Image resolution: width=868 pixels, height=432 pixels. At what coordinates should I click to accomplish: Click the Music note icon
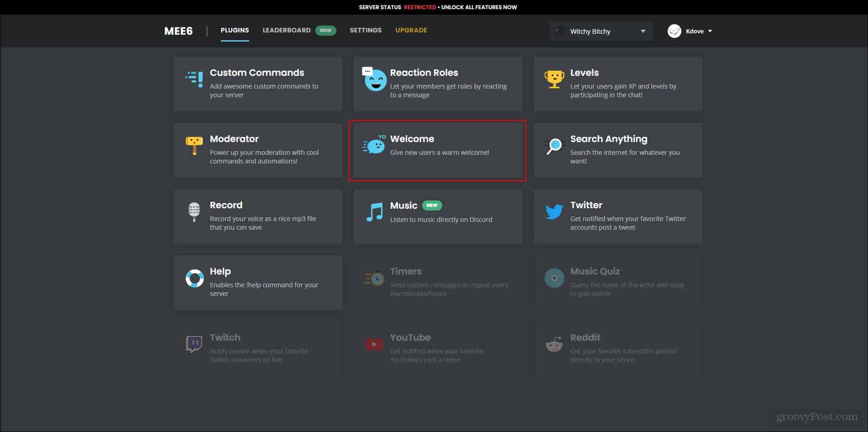[x=375, y=212]
